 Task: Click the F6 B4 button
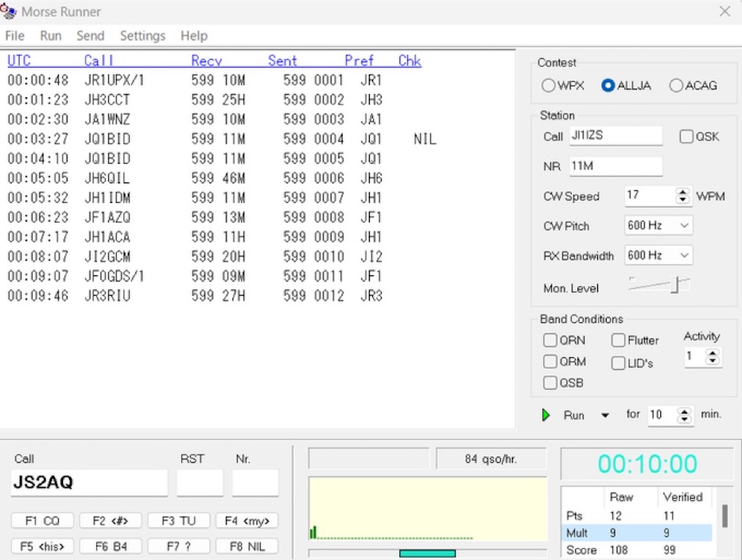click(110, 546)
